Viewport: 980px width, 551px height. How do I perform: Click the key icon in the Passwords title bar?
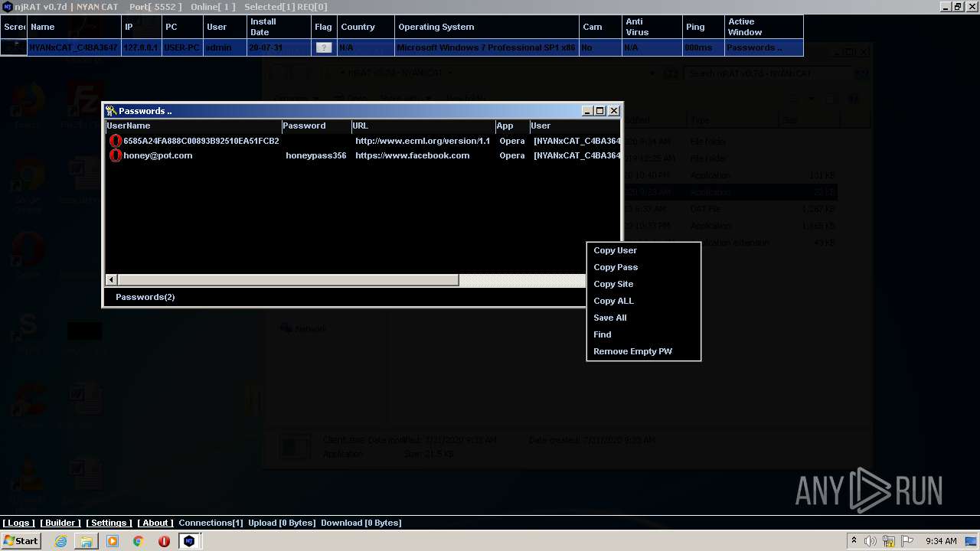pyautogui.click(x=111, y=111)
